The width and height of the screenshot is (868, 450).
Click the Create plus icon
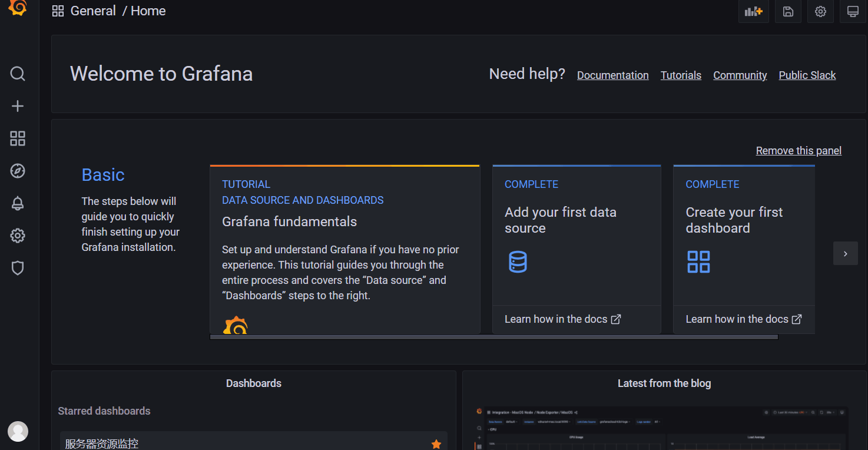click(x=18, y=106)
